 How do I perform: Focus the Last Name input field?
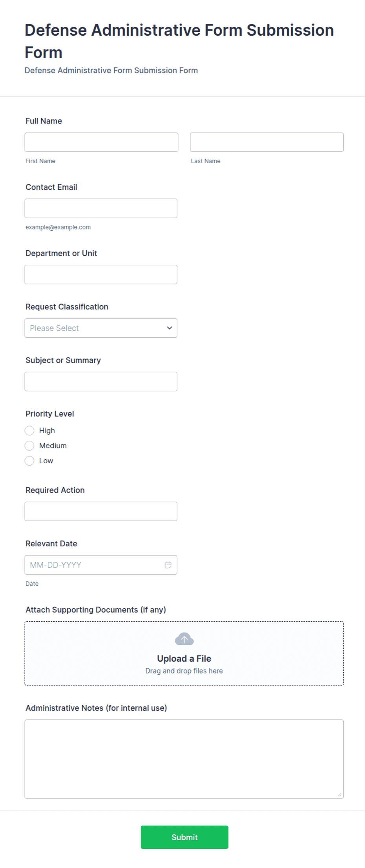click(267, 142)
